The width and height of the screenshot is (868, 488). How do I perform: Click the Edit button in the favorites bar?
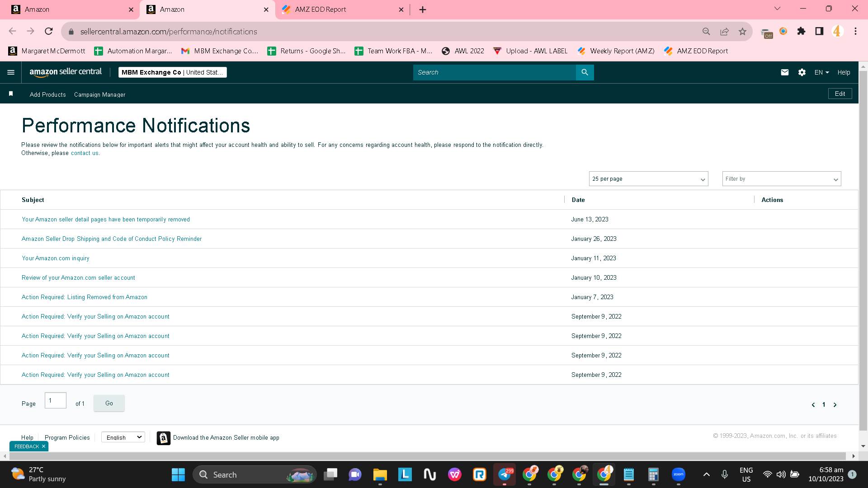click(840, 94)
